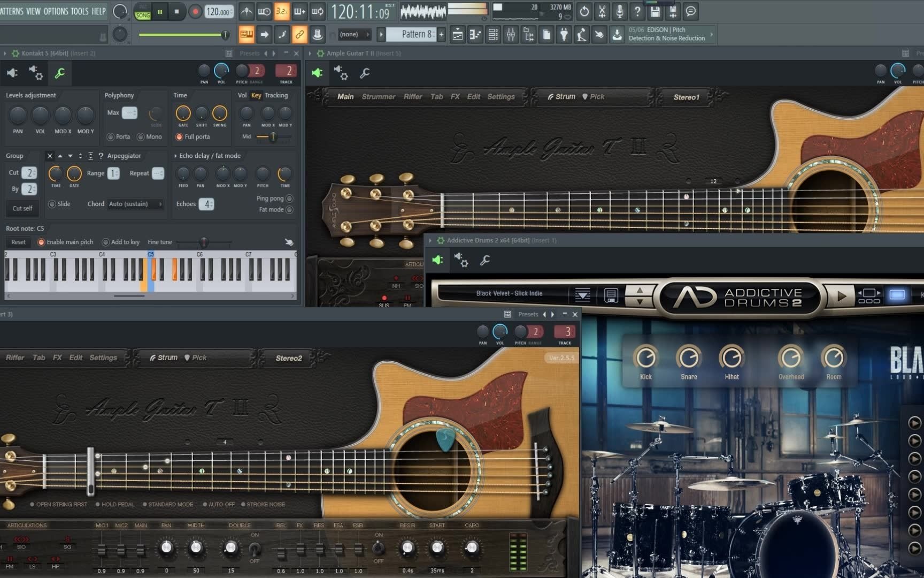
Task: Click the scissors cut icon in toolbar
Action: click(x=602, y=11)
